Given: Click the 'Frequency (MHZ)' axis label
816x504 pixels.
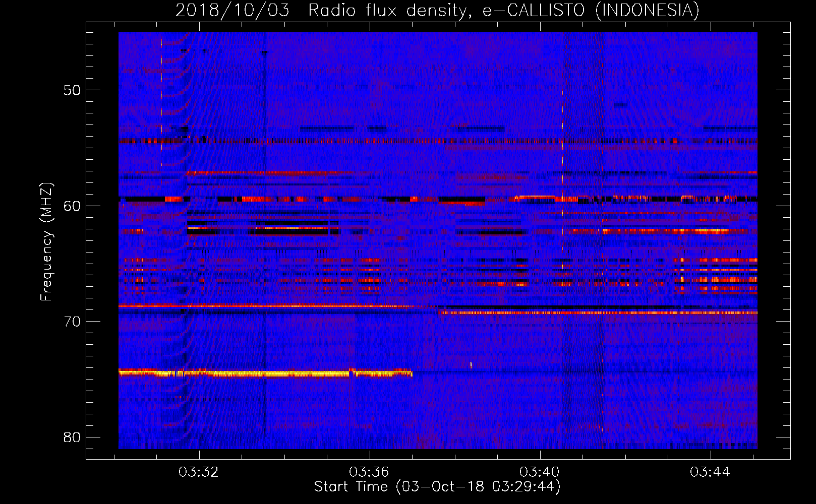Looking at the screenshot, I should point(46,242).
